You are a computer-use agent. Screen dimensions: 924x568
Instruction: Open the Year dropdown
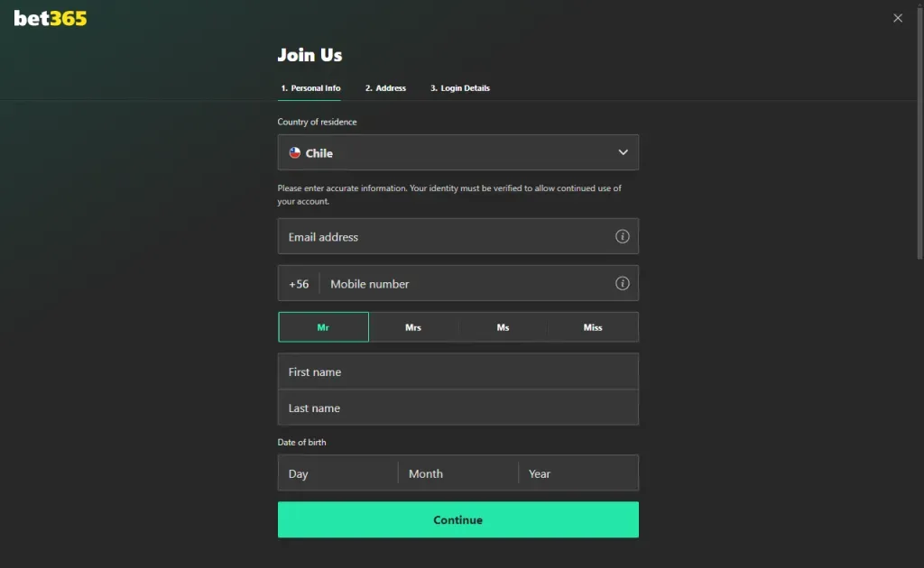coord(577,472)
